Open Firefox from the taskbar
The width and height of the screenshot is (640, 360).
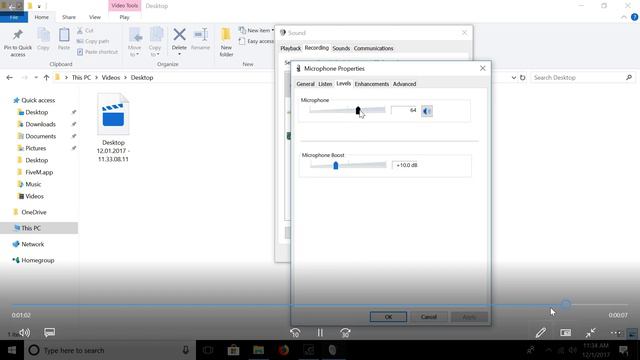click(284, 350)
